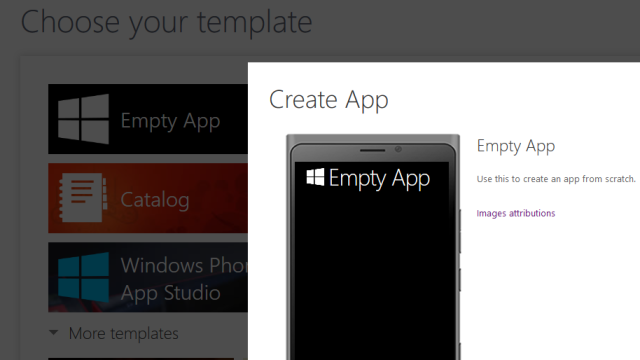The height and width of the screenshot is (360, 640).
Task: Click the teal Windows logo on App Studio tile
Action: pos(83,277)
